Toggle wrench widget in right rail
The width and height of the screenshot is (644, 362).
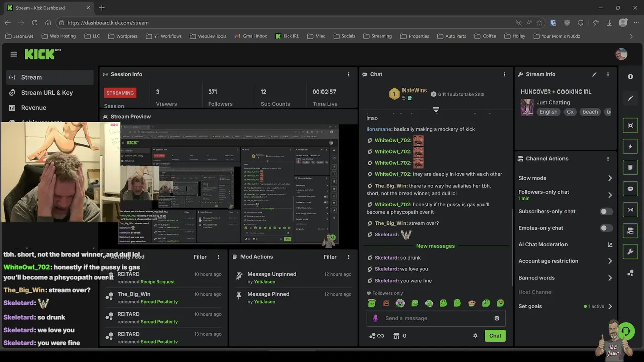coord(630,252)
